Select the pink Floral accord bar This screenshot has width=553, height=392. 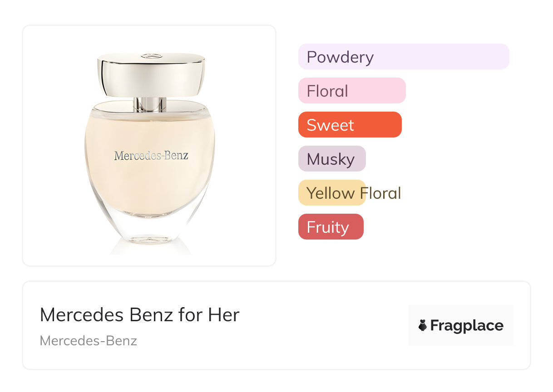tap(351, 91)
